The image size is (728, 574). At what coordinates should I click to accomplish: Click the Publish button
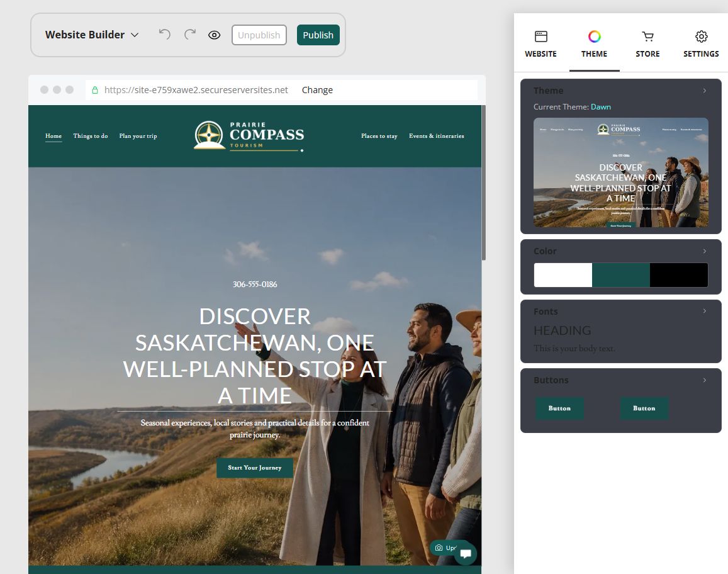click(318, 35)
